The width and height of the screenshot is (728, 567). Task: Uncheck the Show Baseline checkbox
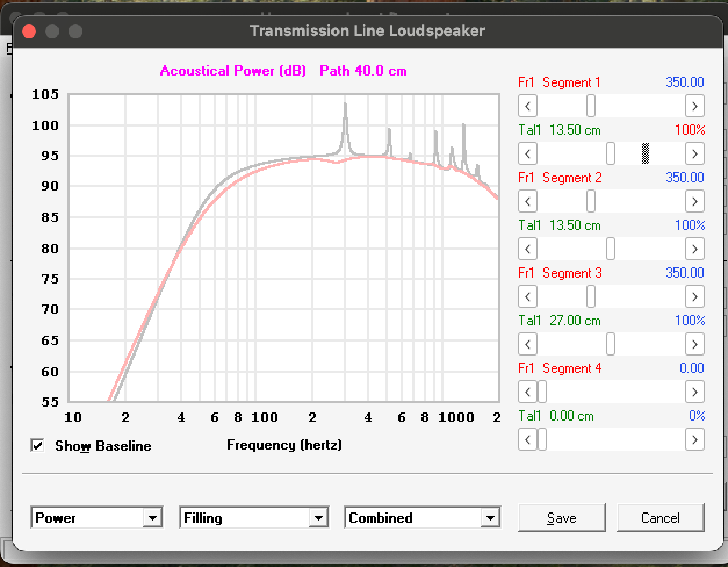pos(38,446)
